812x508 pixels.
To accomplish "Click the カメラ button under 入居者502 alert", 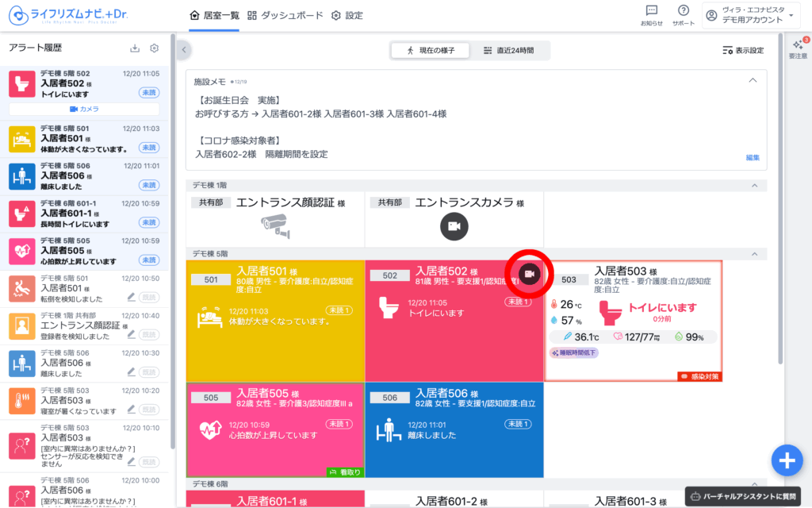I will [84, 109].
